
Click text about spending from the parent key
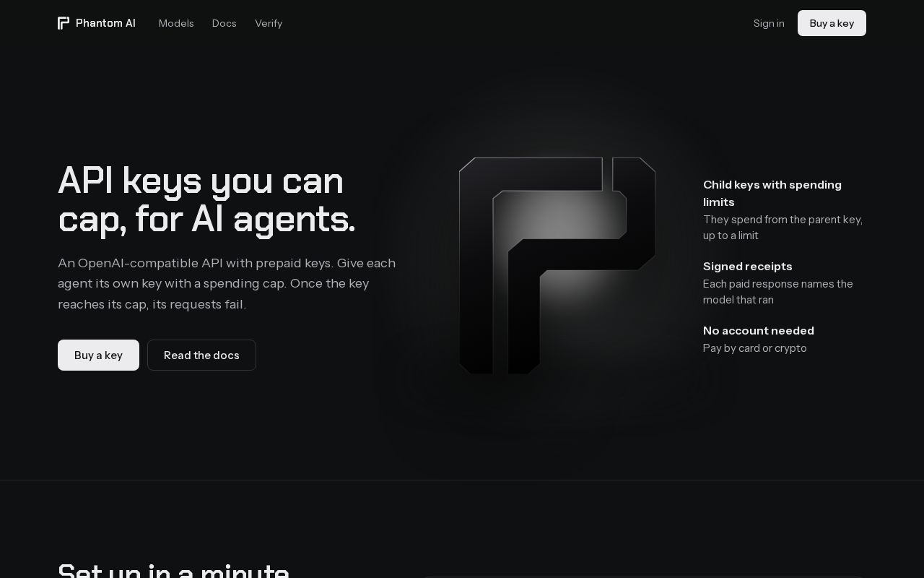point(783,227)
